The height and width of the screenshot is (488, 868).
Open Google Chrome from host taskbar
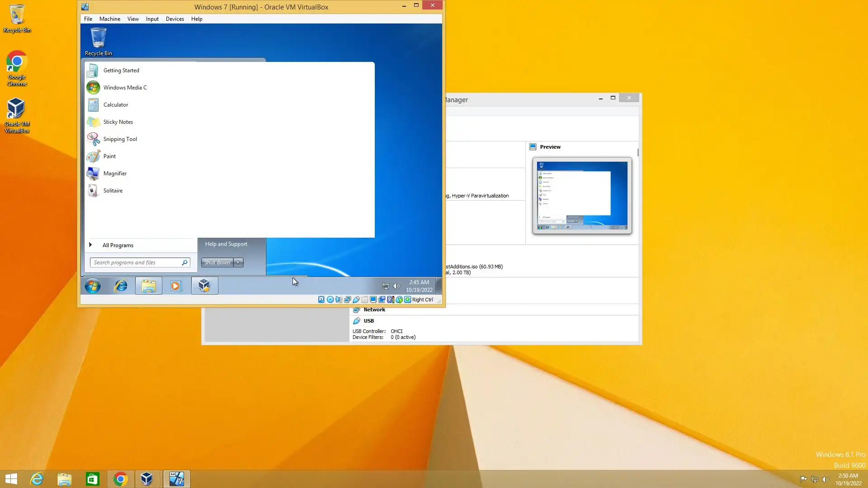pyautogui.click(x=120, y=479)
